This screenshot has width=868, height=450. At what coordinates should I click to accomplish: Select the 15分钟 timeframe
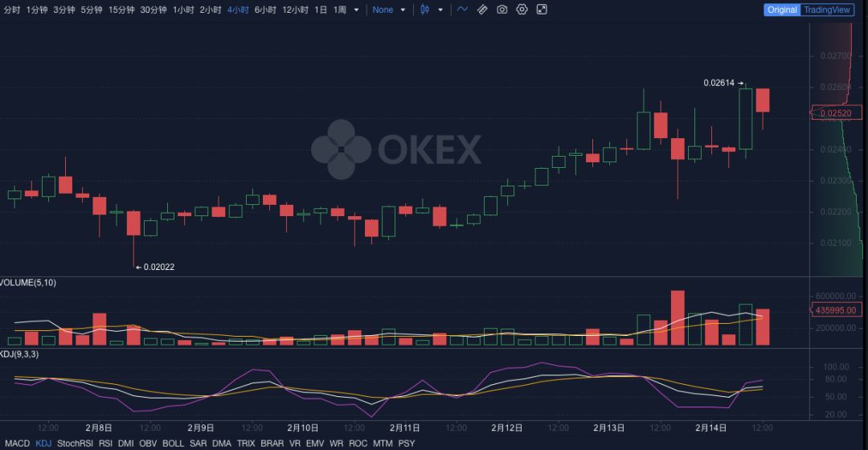(121, 10)
